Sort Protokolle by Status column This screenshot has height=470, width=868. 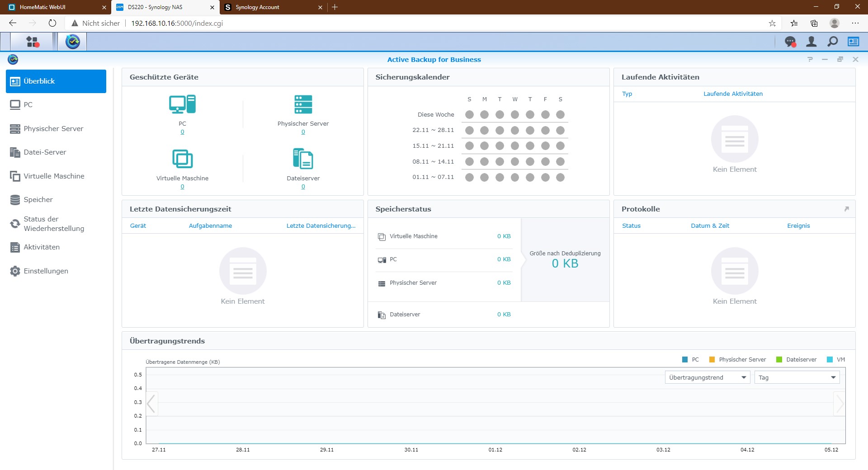click(x=631, y=226)
